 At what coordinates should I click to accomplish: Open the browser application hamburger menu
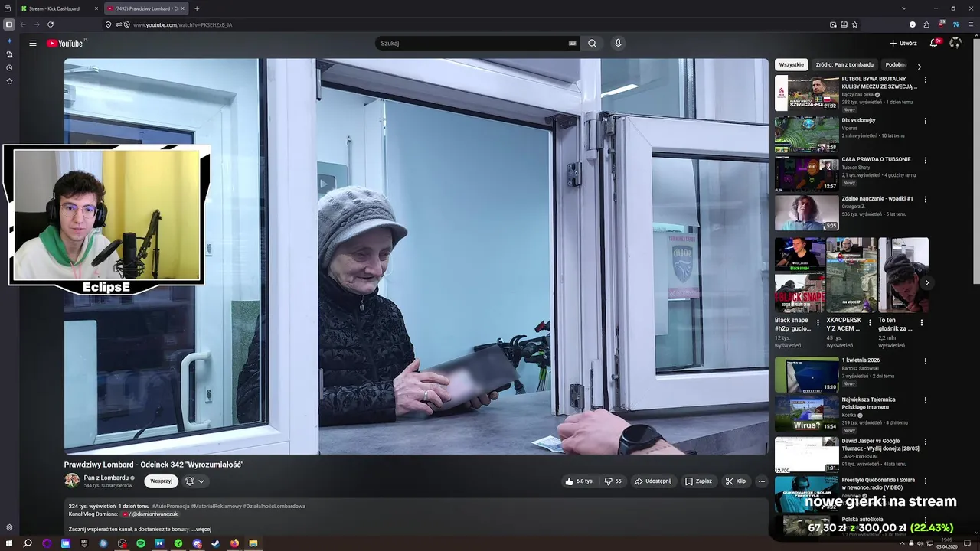click(971, 24)
